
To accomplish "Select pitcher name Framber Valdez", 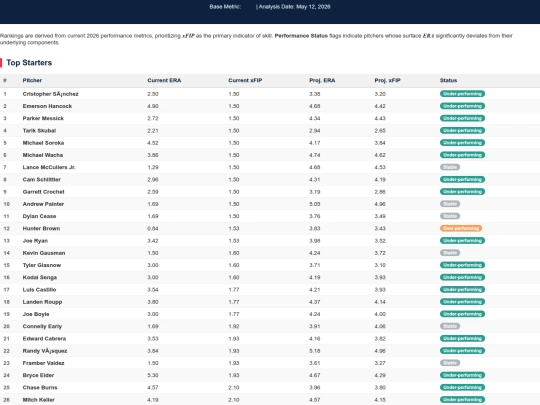I will point(43,363).
